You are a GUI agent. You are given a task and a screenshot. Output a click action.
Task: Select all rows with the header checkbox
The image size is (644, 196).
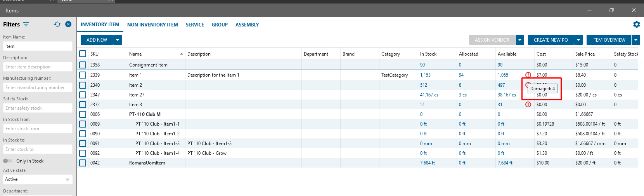83,54
